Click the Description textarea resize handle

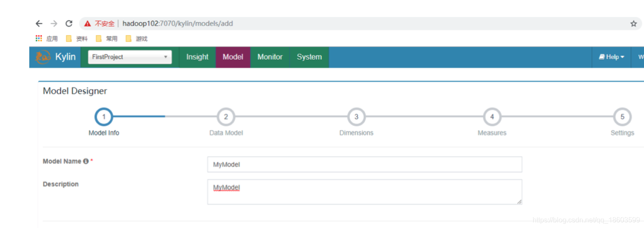[519, 202]
